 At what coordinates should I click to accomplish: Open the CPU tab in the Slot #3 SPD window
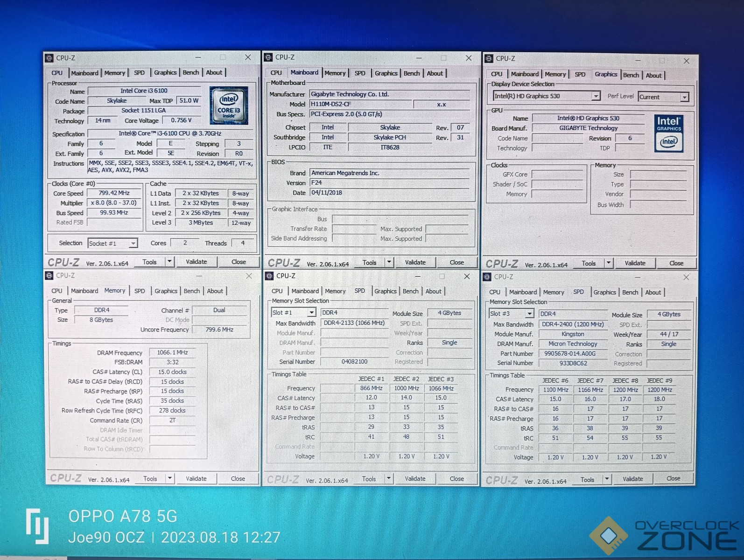pos(495,292)
